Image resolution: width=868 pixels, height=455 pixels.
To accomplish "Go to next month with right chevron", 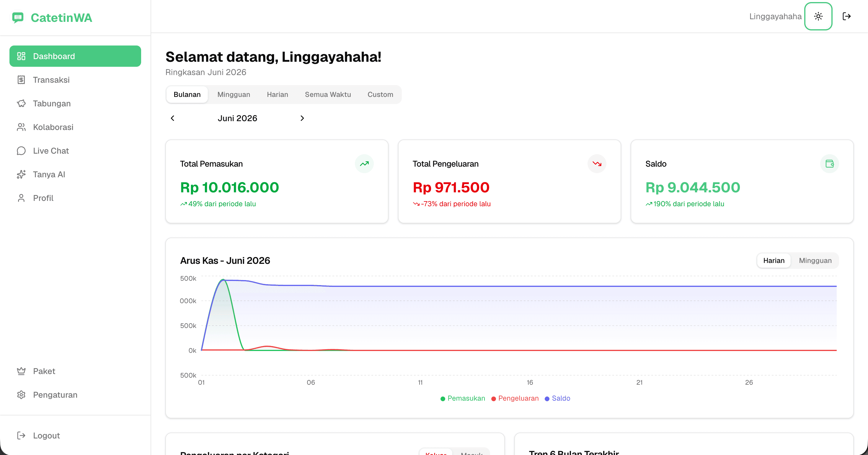I will (x=302, y=118).
